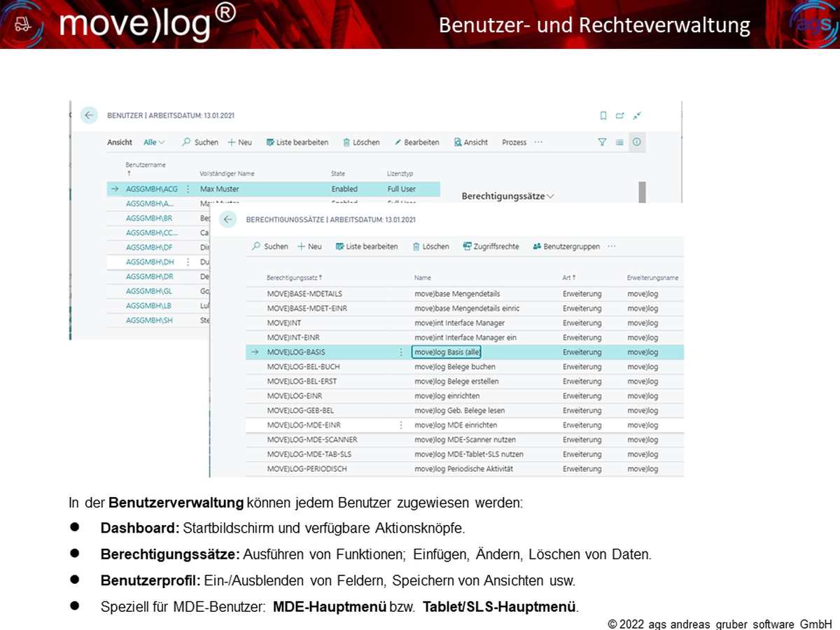Open user AGSGMBH\BR
840x630 pixels.
tap(149, 218)
